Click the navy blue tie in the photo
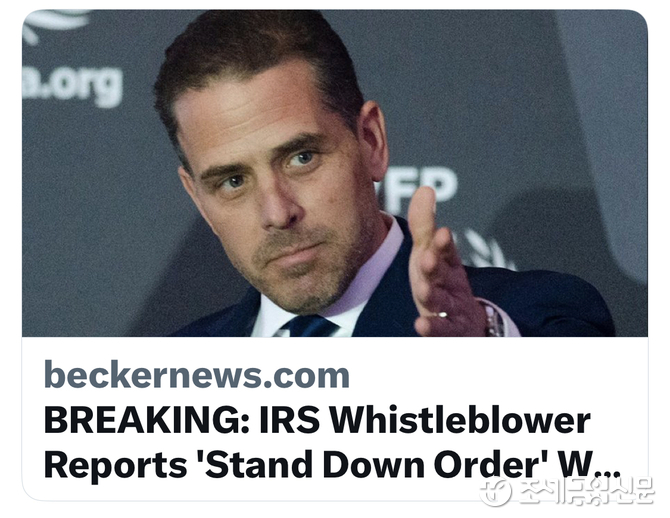Screen dimensions: 670x518 (309, 326)
